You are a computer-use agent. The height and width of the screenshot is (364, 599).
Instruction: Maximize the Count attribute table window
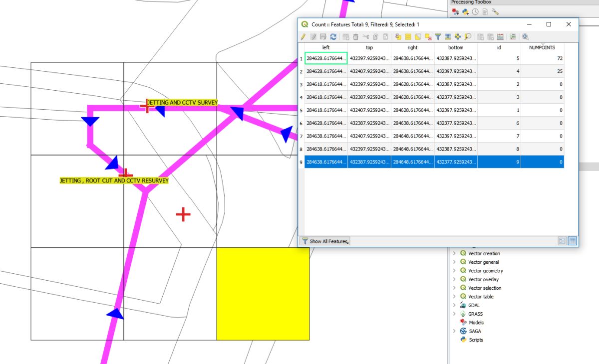pos(549,24)
